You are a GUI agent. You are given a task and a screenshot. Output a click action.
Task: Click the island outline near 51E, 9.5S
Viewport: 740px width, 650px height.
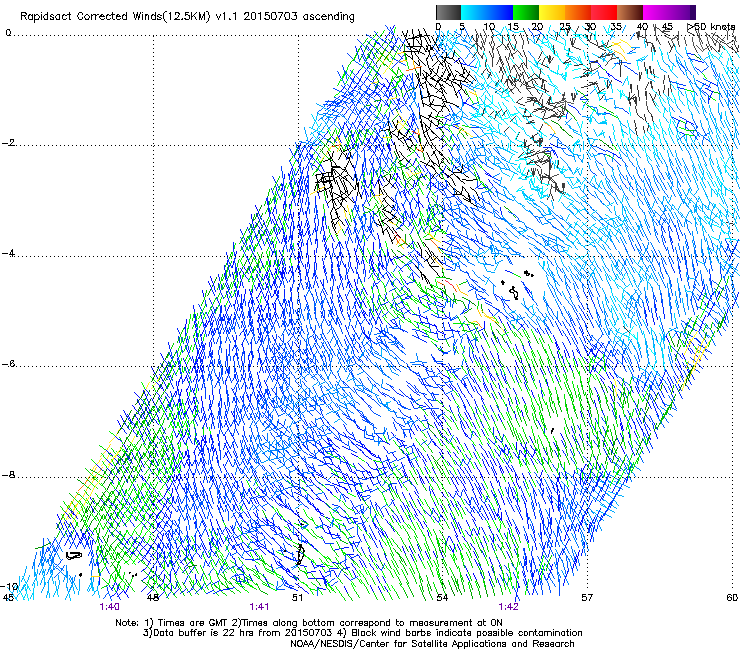pyautogui.click(x=300, y=554)
